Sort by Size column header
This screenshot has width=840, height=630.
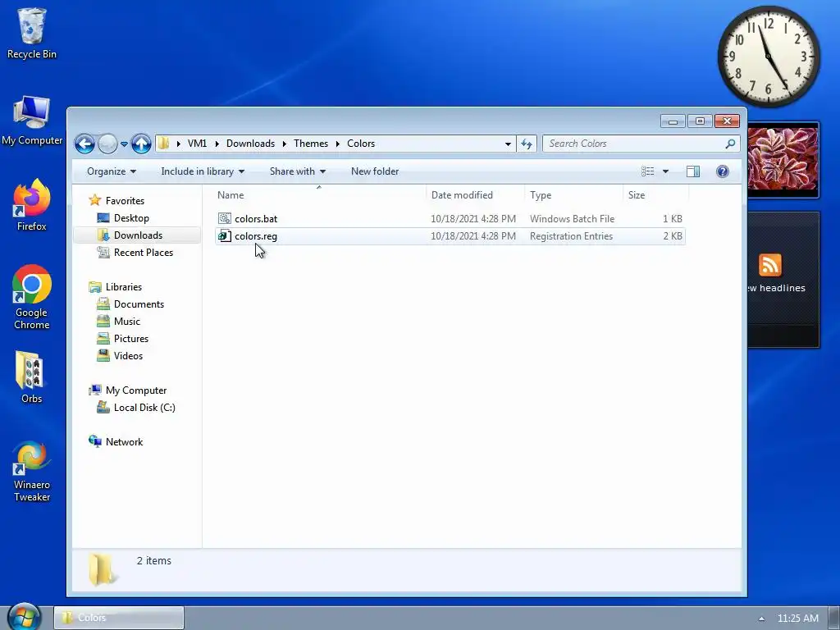[x=655, y=195]
